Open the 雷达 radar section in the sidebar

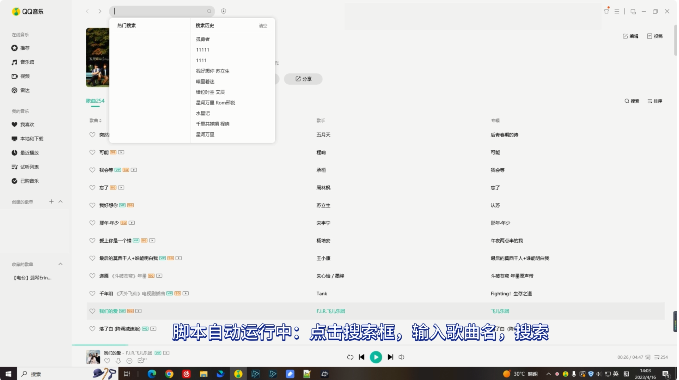pyautogui.click(x=20, y=90)
